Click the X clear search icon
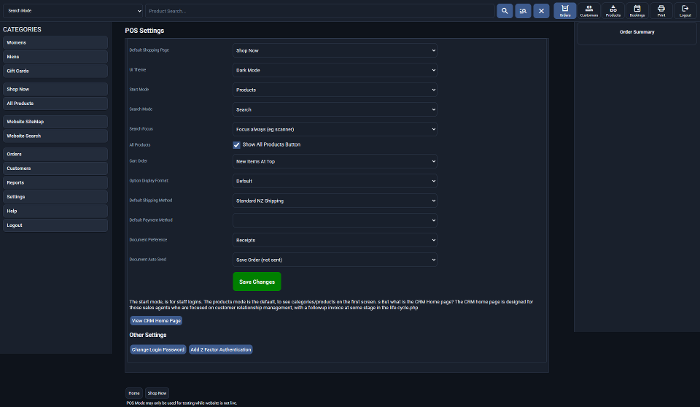 (x=541, y=11)
